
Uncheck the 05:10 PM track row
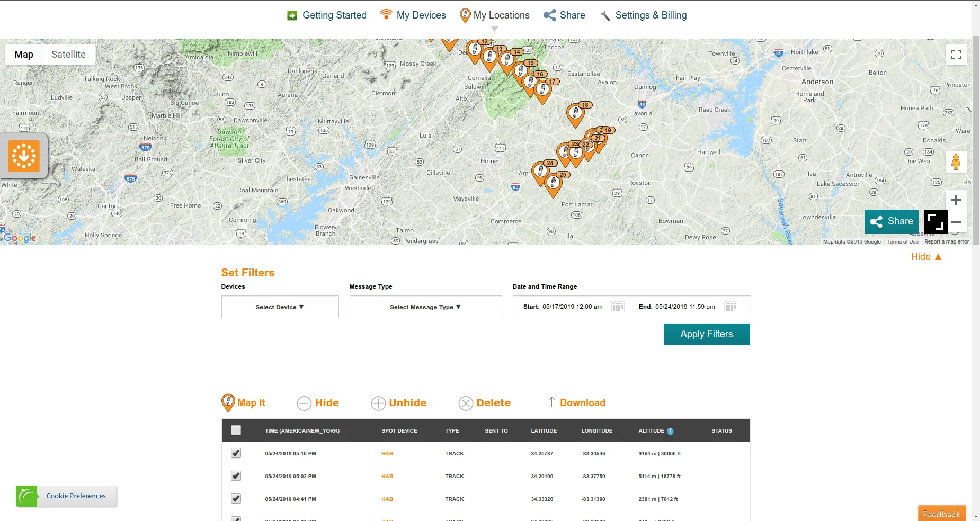click(236, 453)
